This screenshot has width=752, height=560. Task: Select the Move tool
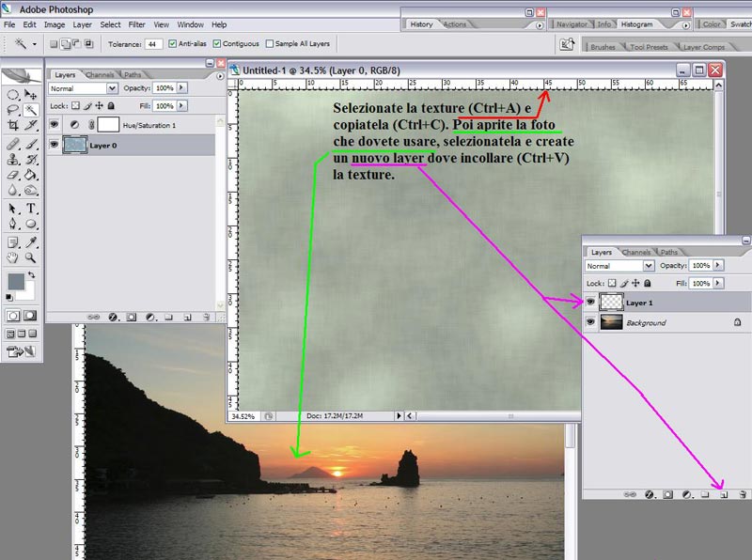click(x=31, y=95)
